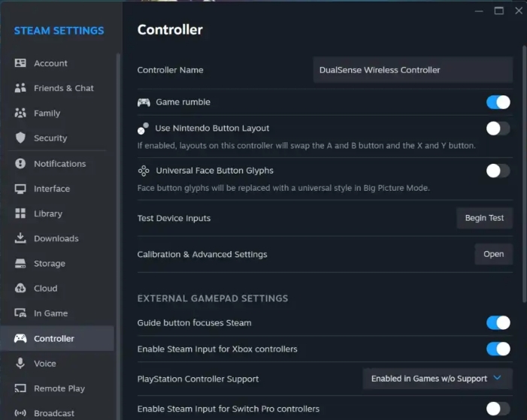The height and width of the screenshot is (420, 527).
Task: Maximize the Steam Settings window
Action: click(x=498, y=11)
